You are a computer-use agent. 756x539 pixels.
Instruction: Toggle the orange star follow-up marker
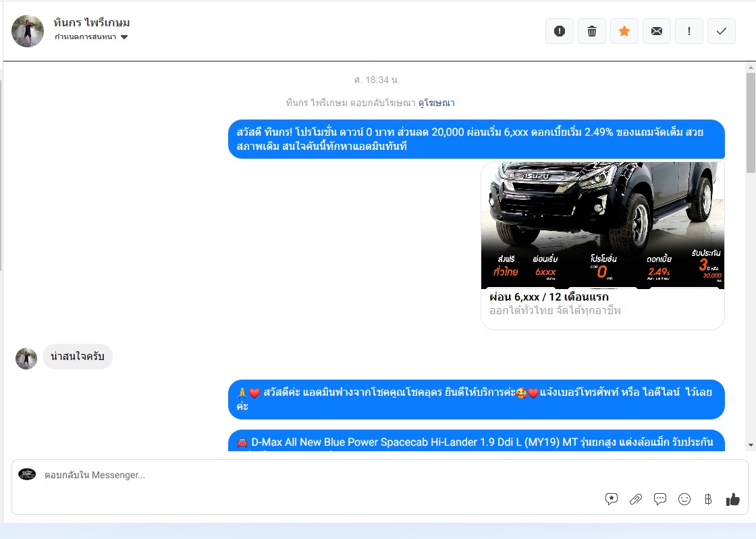tap(624, 31)
